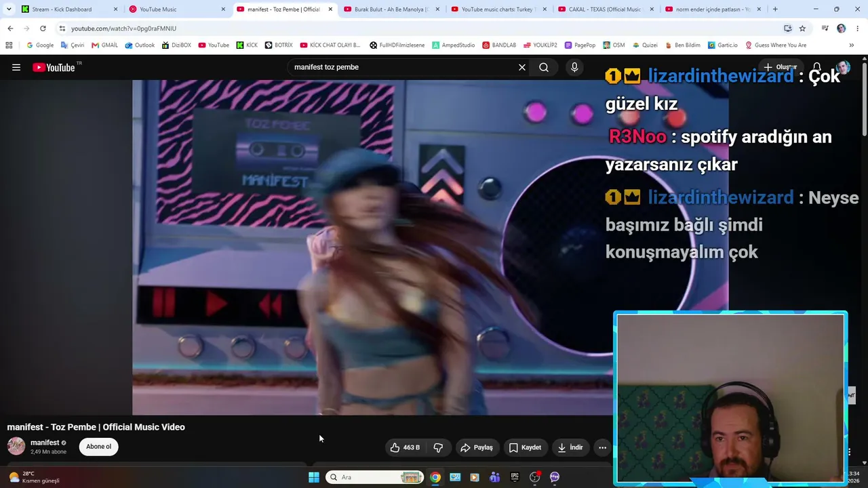
Task: Switch to the YouTube Music tab
Action: coord(178,9)
